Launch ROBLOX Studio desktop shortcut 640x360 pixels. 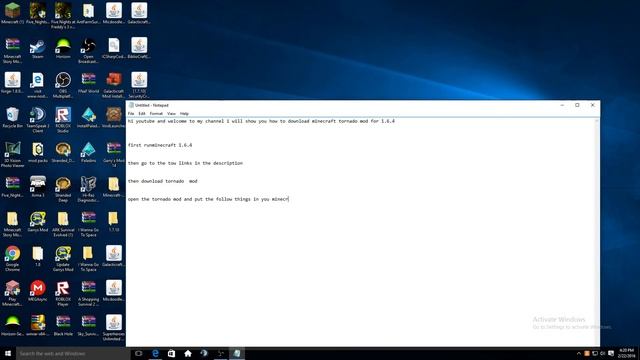click(x=63, y=120)
